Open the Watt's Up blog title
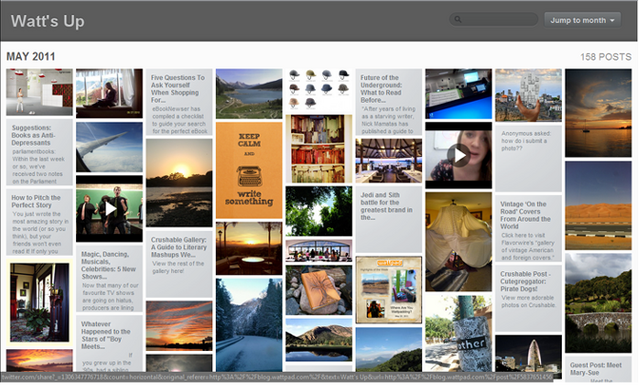 click(48, 21)
